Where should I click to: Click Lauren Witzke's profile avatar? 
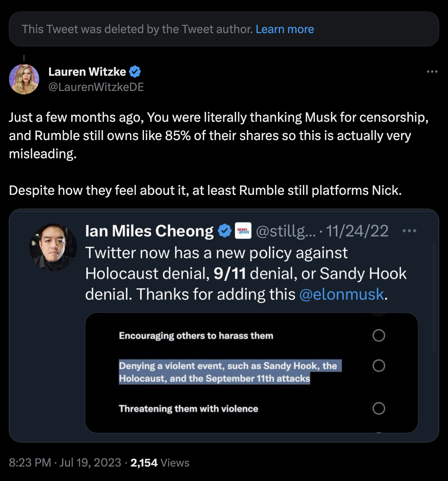pyautogui.click(x=24, y=79)
